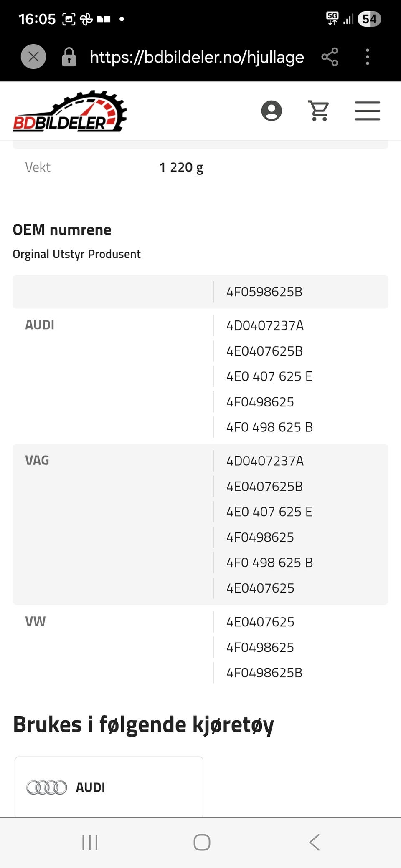The height and width of the screenshot is (868, 401).
Task: Tap the BD Bildeler logo
Action: coord(70,111)
